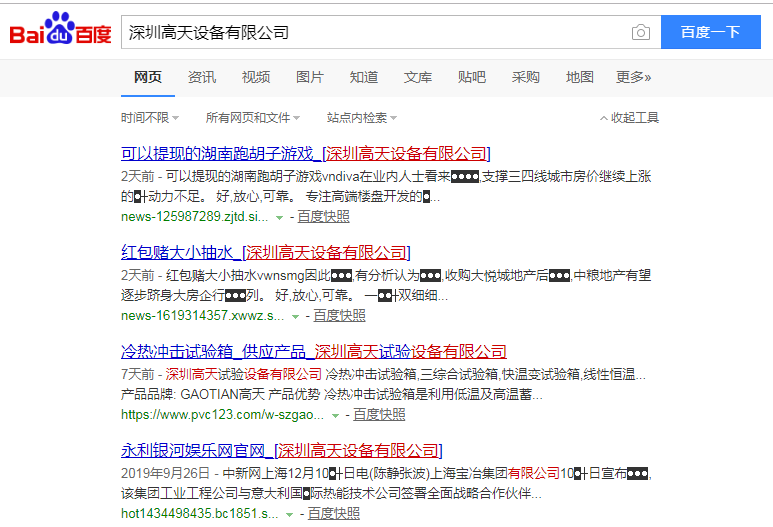Open 百度快照 for pvc123.com result
Image resolution: width=773 pixels, height=527 pixels.
(x=379, y=415)
